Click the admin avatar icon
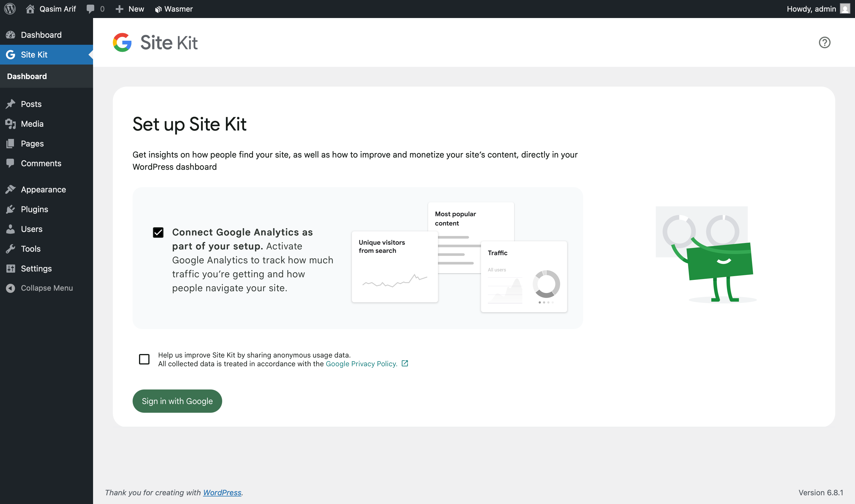Screen dimensions: 855x504 pyautogui.click(x=845, y=9)
